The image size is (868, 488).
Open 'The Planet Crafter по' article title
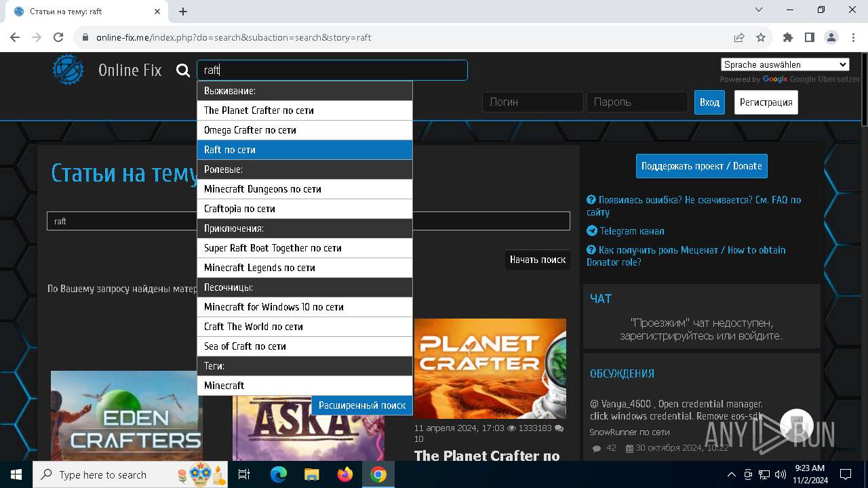point(487,456)
